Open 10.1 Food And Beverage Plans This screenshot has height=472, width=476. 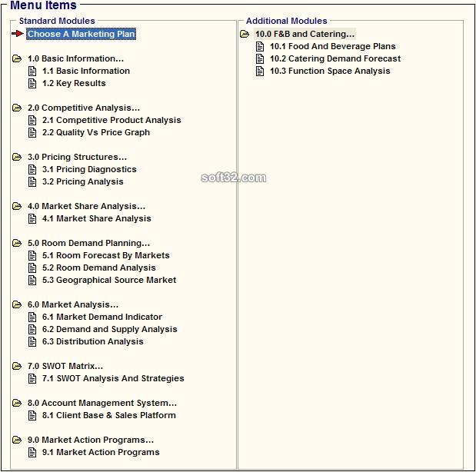(x=333, y=46)
